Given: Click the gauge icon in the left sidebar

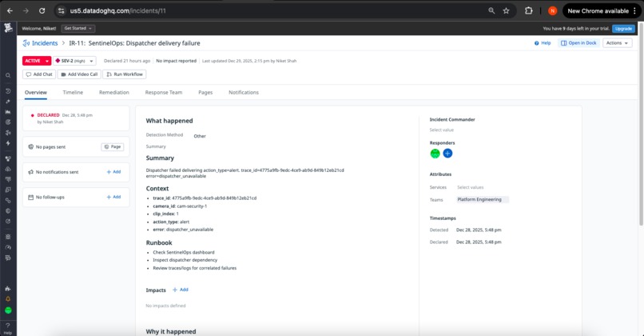Looking at the screenshot, I should tap(8, 247).
